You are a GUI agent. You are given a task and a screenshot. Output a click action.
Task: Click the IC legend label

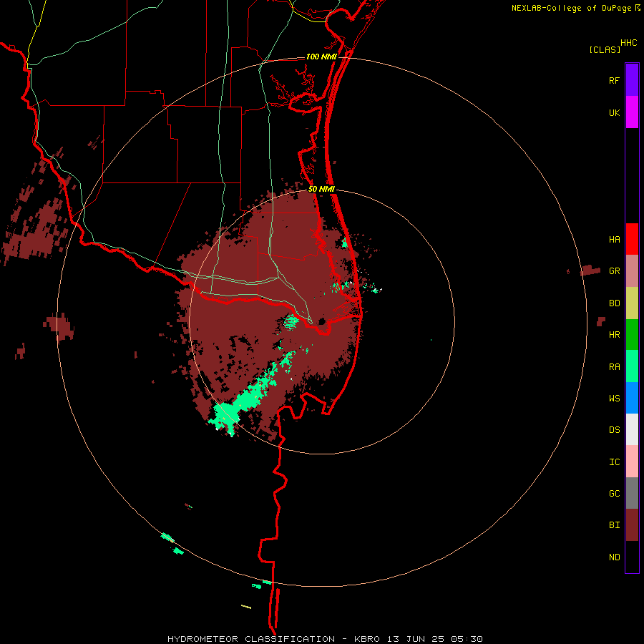pos(615,462)
